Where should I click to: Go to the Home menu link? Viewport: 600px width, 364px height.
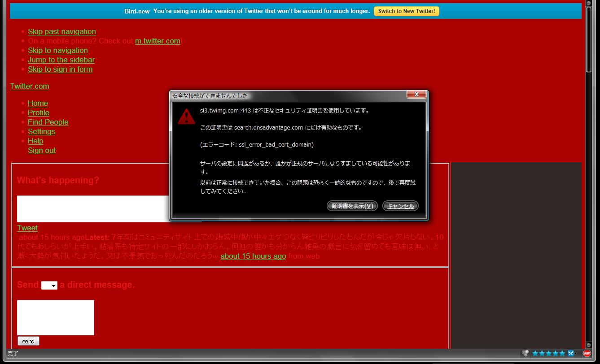pos(38,103)
